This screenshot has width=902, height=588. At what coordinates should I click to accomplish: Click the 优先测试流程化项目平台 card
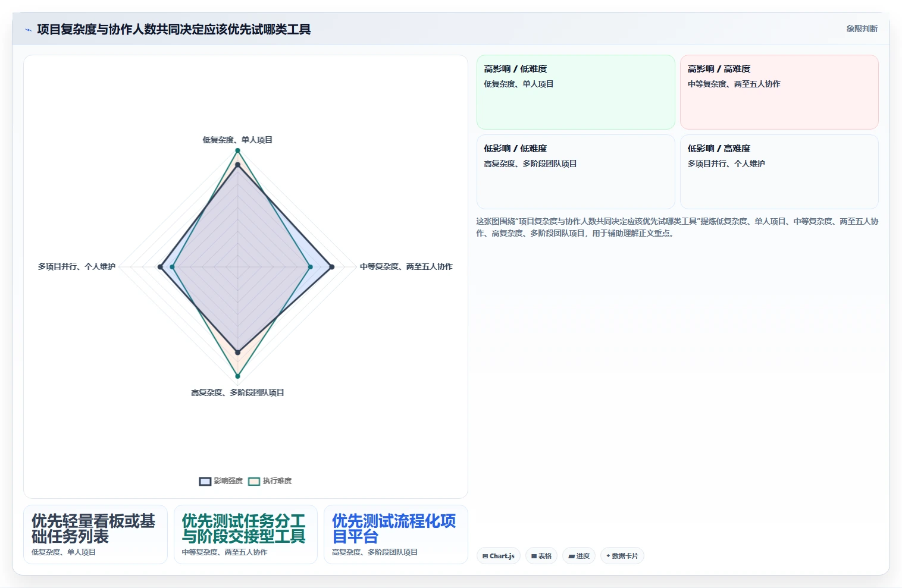(396, 534)
